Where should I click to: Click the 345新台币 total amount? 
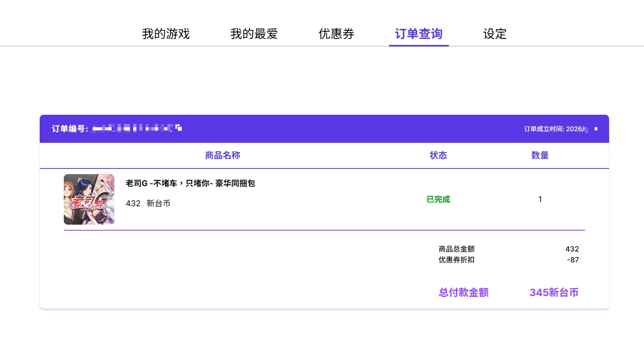pos(554,292)
